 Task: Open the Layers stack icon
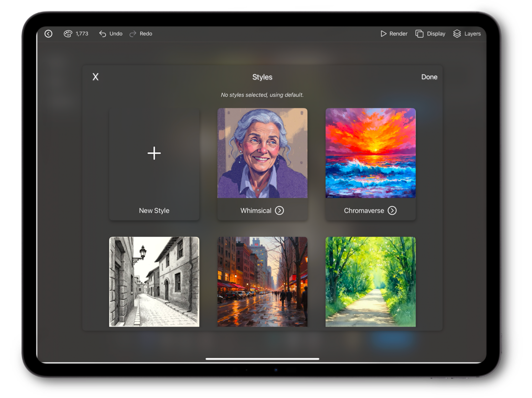point(457,34)
